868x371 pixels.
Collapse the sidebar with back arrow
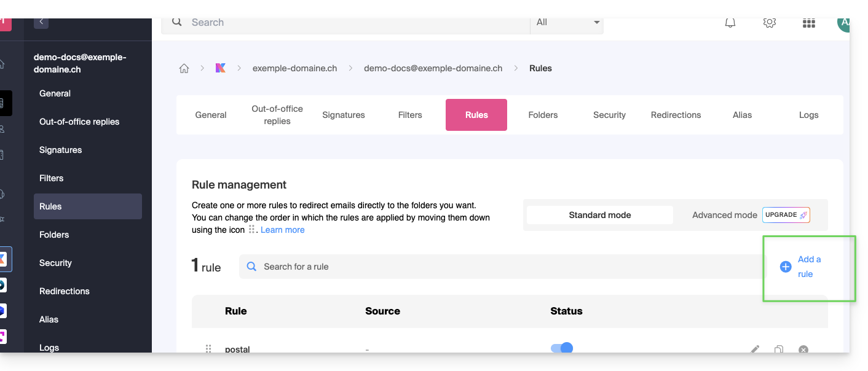click(41, 22)
